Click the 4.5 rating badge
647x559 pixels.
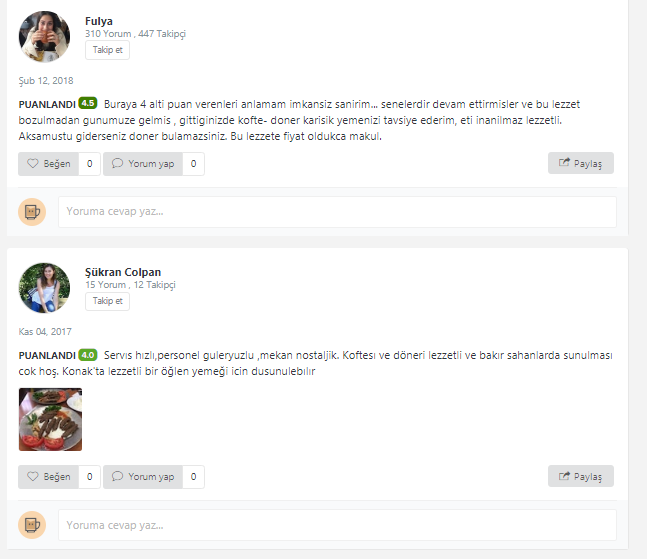[x=87, y=103]
